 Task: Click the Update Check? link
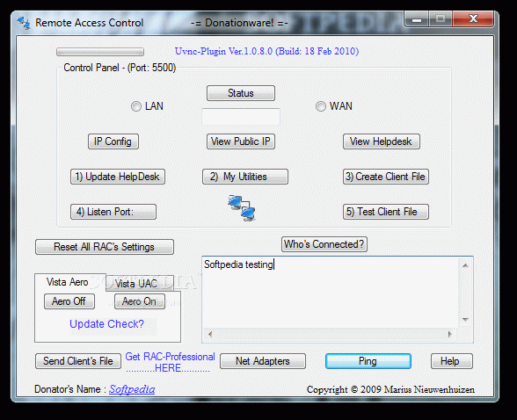point(107,324)
